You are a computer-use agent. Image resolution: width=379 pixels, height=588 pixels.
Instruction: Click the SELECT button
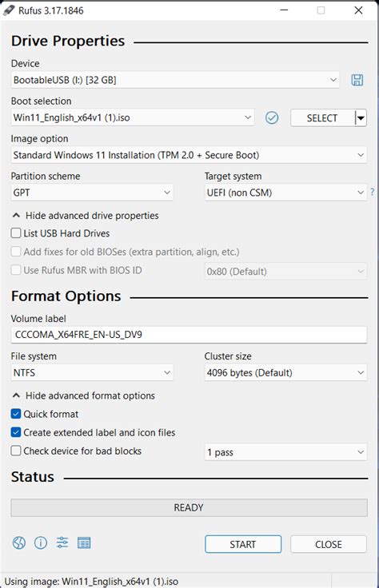[x=322, y=118]
